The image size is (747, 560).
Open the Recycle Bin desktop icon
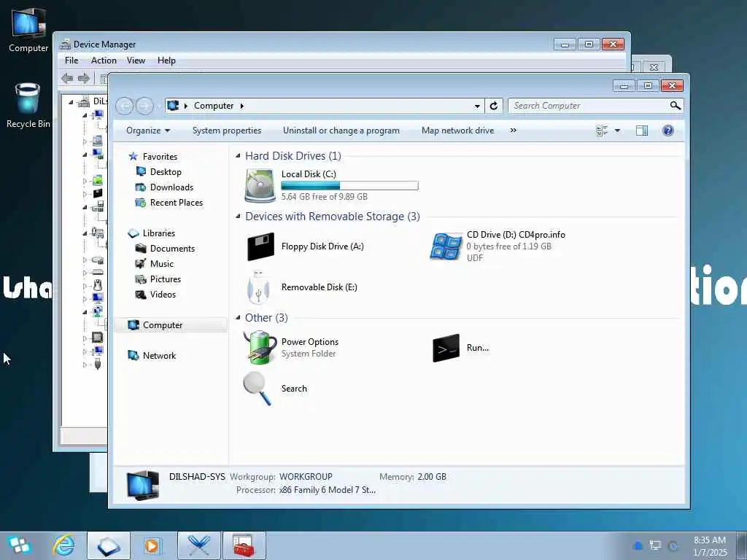click(x=28, y=106)
